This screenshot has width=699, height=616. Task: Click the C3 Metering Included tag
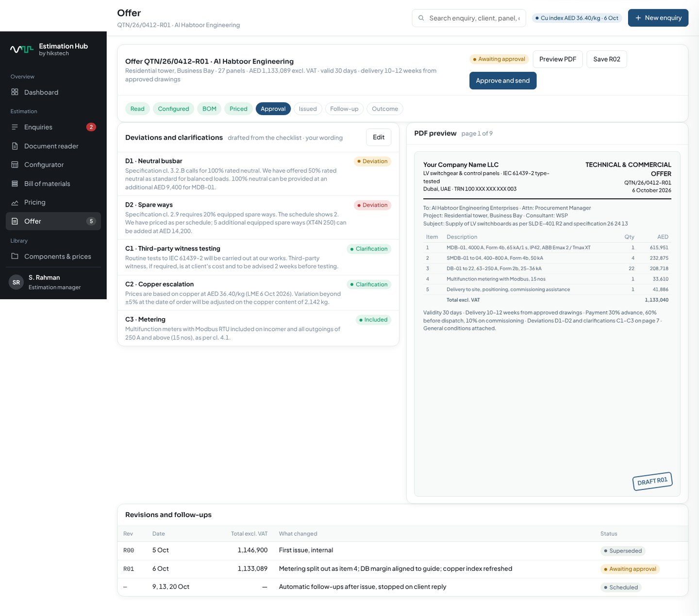pyautogui.click(x=373, y=320)
